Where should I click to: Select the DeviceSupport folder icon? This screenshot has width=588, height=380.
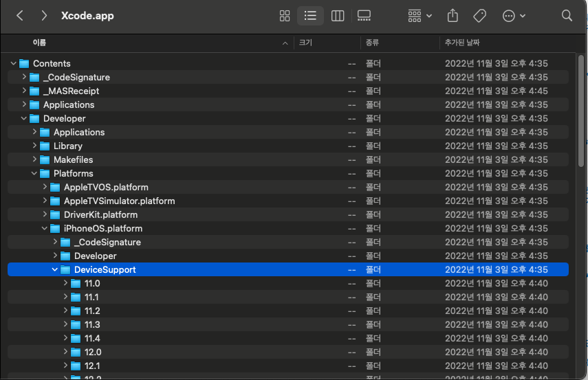click(65, 270)
